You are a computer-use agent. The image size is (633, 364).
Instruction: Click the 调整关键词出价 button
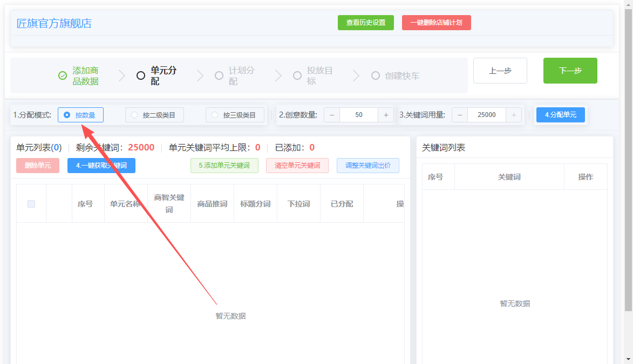point(368,166)
